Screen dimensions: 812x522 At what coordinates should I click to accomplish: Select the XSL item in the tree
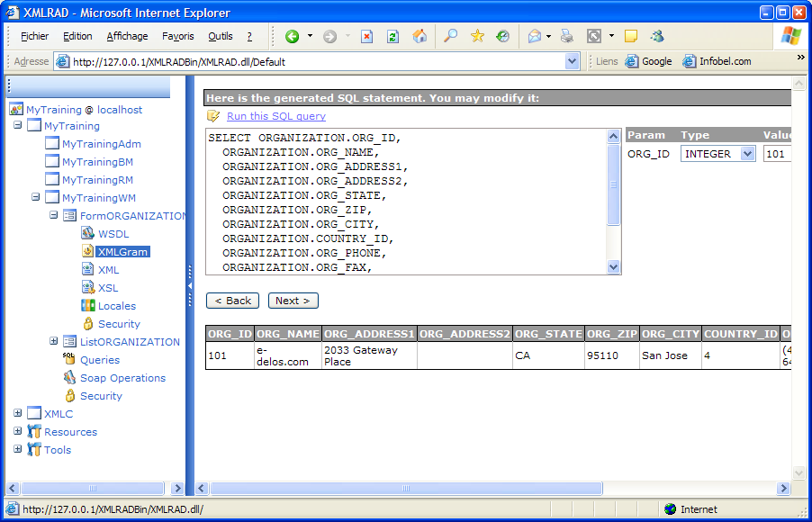point(108,288)
